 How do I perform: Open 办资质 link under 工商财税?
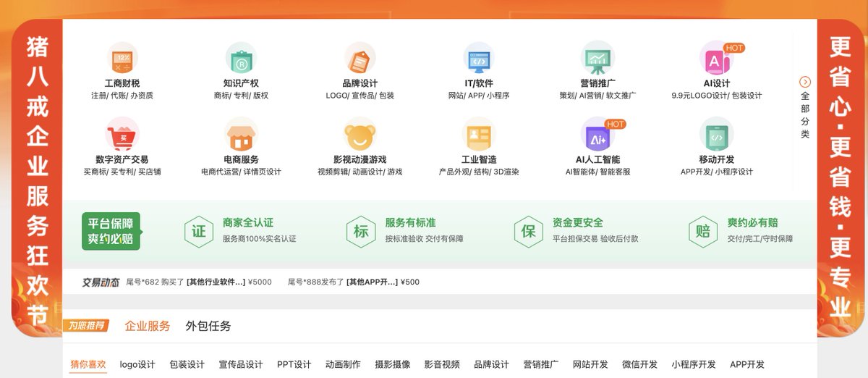142,96
